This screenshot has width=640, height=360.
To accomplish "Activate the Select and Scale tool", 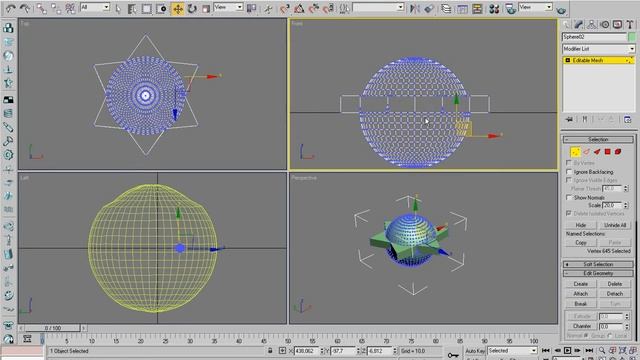I will tap(206, 8).
